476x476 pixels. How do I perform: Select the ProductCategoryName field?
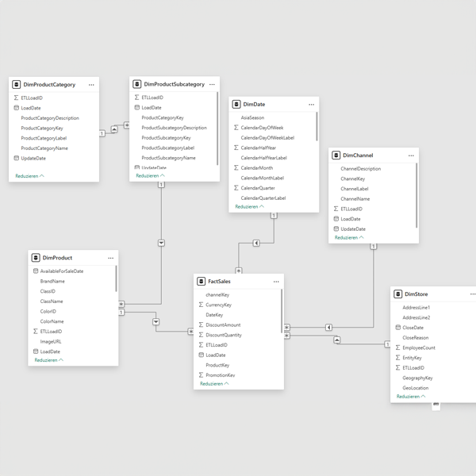tap(44, 148)
